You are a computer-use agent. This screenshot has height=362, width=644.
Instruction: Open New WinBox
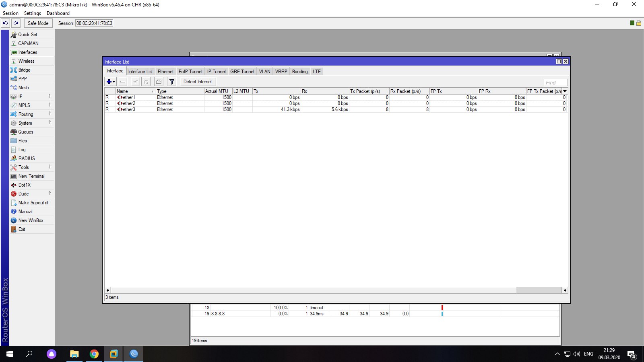click(x=32, y=220)
